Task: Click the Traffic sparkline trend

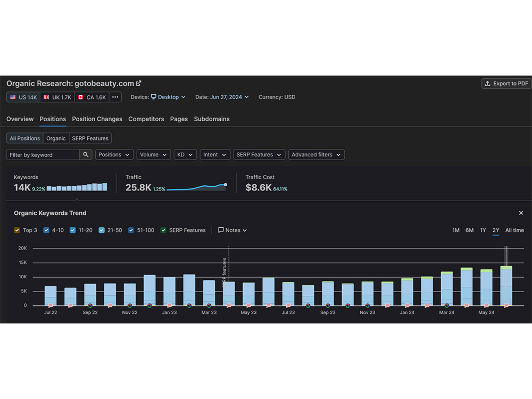Action: (197, 187)
